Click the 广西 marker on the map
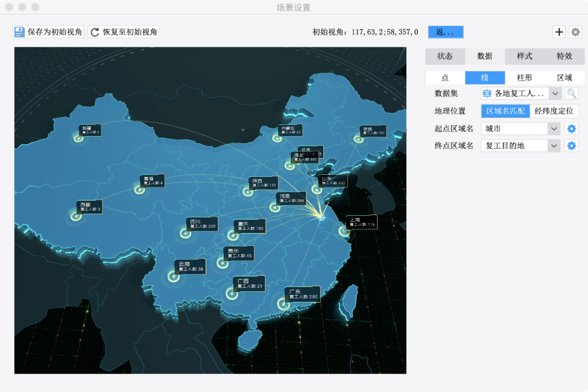The image size is (588, 392). 232,293
